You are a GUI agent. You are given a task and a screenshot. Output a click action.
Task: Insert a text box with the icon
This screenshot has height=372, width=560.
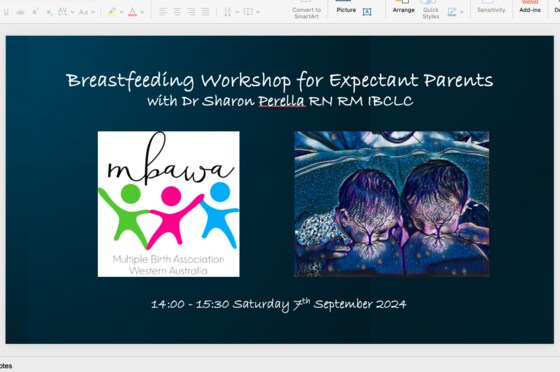coord(367,12)
